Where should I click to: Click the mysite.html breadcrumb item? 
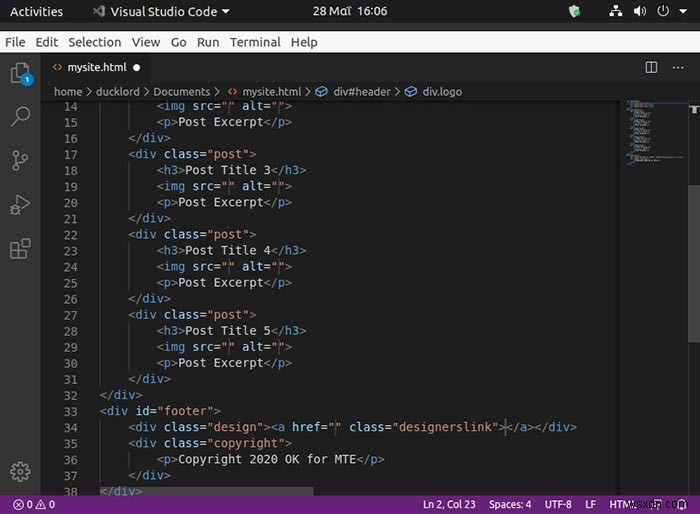[271, 92]
